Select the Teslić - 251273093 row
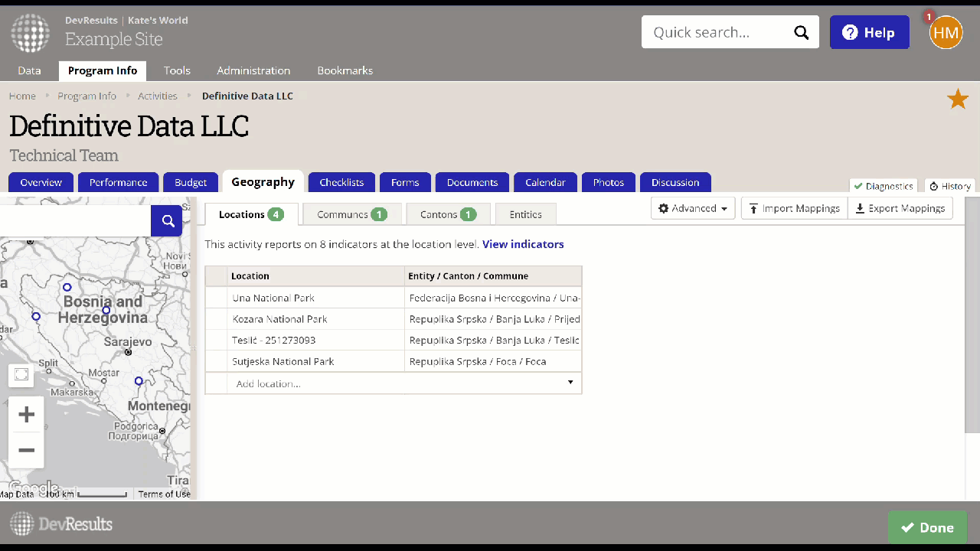Image resolution: width=980 pixels, height=551 pixels. (394, 340)
